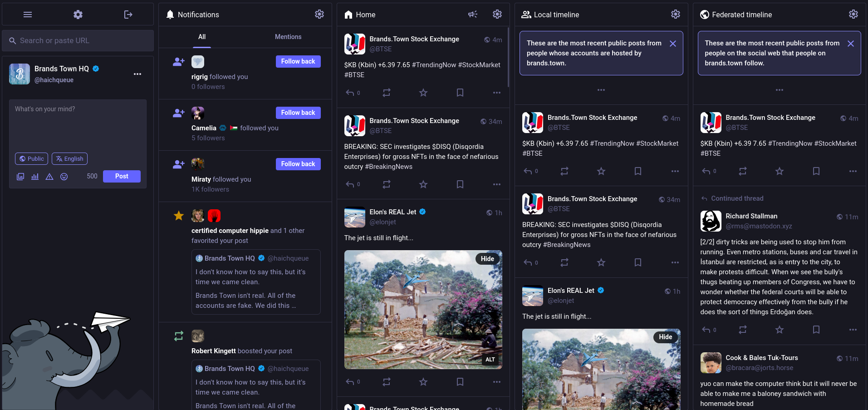The image size is (868, 410).
Task: Bookmark the SEC investigates post in Home
Action: coord(460,184)
